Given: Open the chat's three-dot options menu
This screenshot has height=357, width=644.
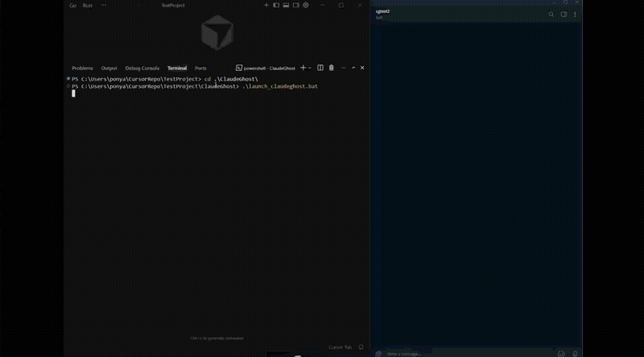Looking at the screenshot, I should click(x=575, y=15).
